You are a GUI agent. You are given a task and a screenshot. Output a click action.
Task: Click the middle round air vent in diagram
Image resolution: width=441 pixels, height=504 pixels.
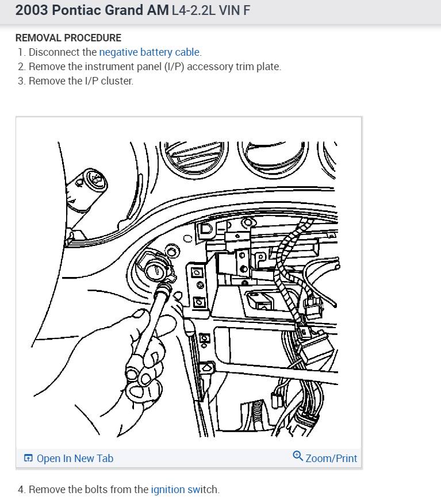(274, 159)
